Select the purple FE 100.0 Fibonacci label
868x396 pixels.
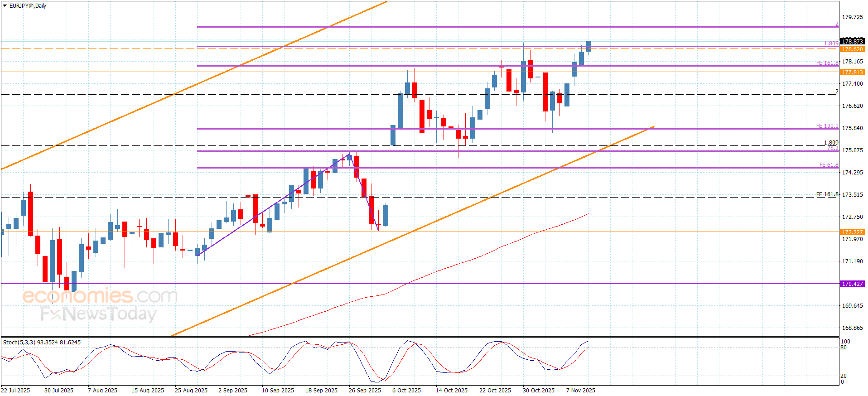click(x=827, y=126)
